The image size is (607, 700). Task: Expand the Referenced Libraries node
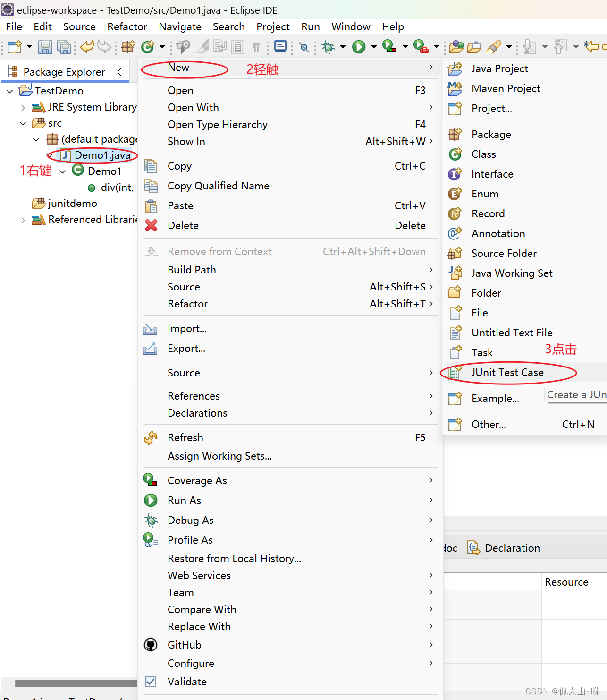[23, 220]
